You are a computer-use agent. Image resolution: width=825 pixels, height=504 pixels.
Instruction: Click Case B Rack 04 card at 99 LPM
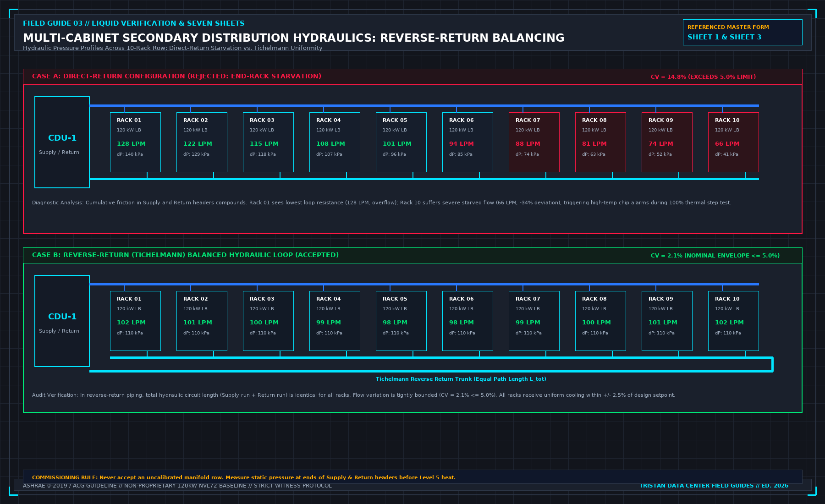pos(335,321)
